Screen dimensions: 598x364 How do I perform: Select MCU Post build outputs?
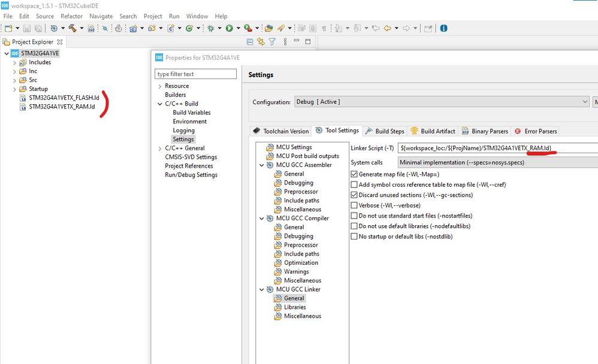click(x=307, y=156)
